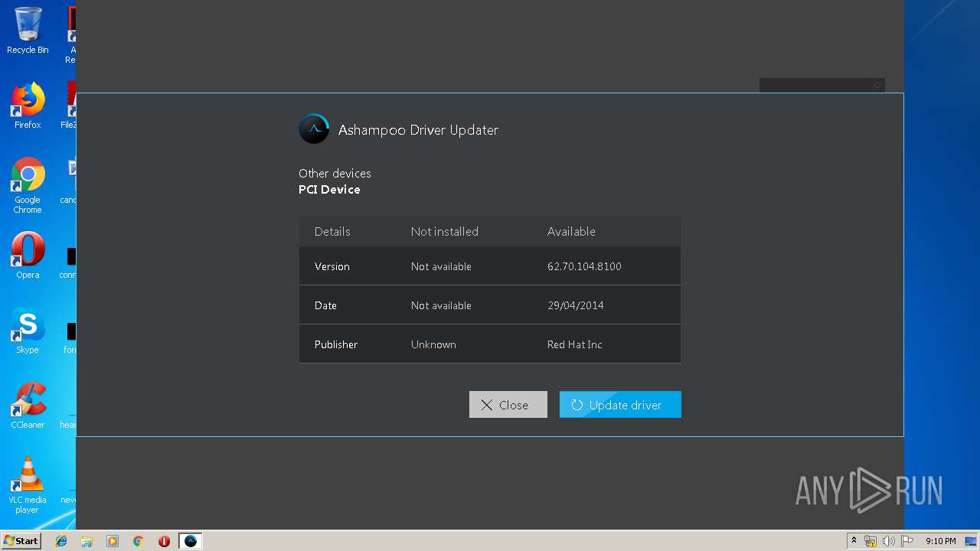980x551 pixels.
Task: Click Show desktop button at taskbar end
Action: [x=971, y=541]
